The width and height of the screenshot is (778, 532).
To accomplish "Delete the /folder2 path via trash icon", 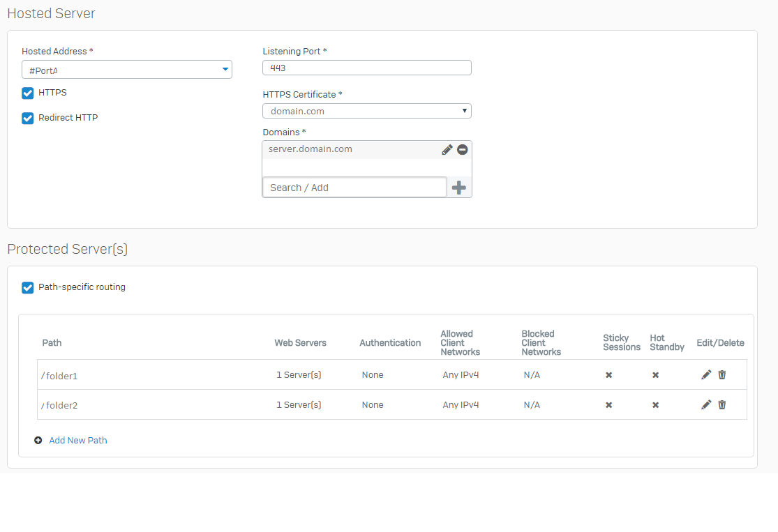I will 722,405.
